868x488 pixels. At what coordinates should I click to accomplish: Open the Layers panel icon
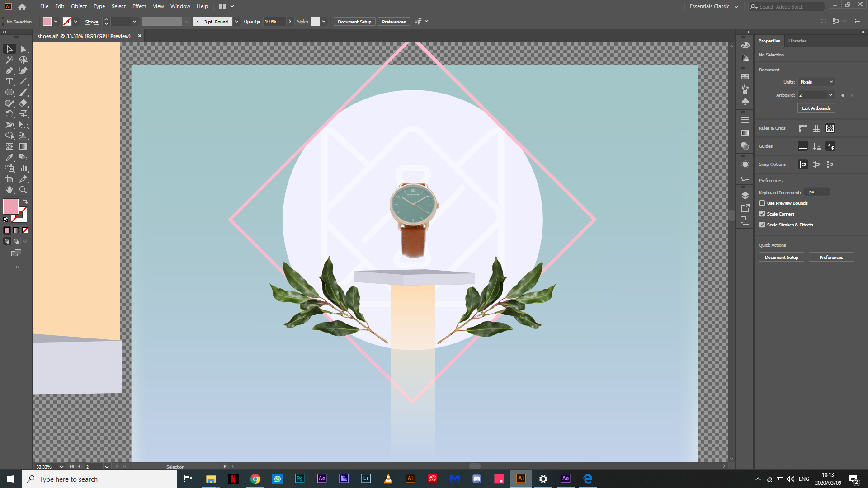tap(745, 195)
